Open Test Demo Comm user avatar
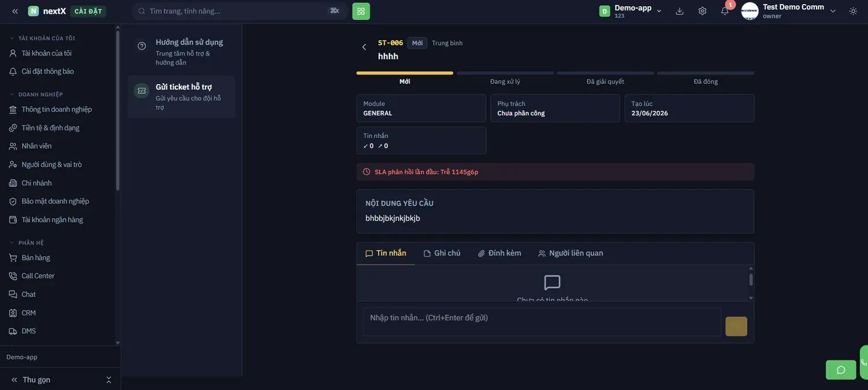Screen dimensions: 868x390 [749, 11]
